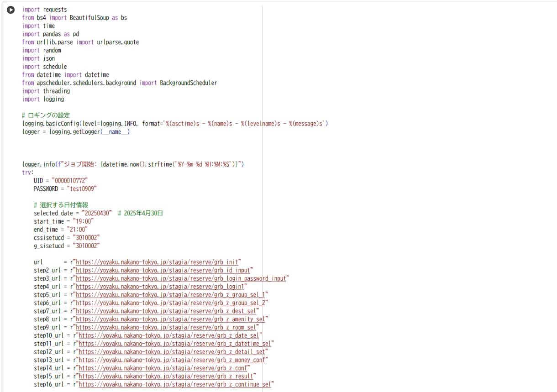The height and width of the screenshot is (392, 557).
Task: Run the code cell with play button
Action: (11, 10)
